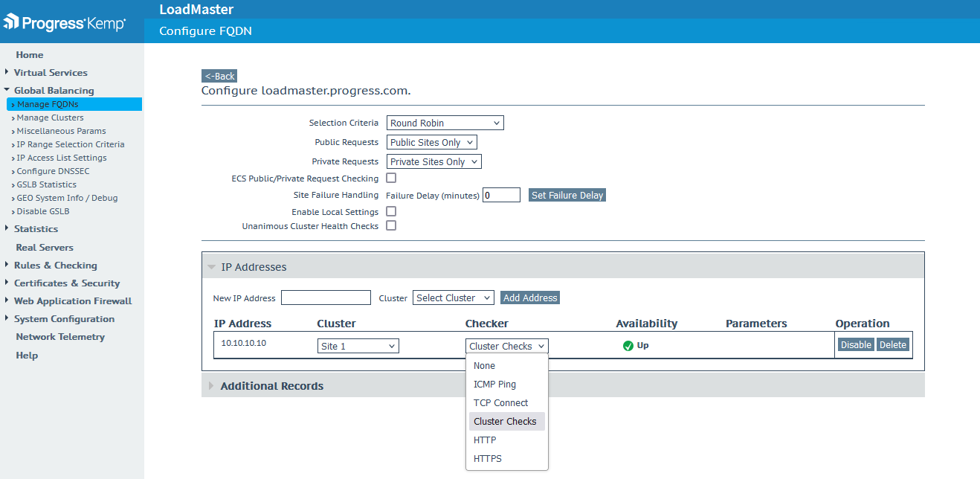This screenshot has width=980, height=479.
Task: Open the Private Requests dropdown
Action: coord(434,161)
